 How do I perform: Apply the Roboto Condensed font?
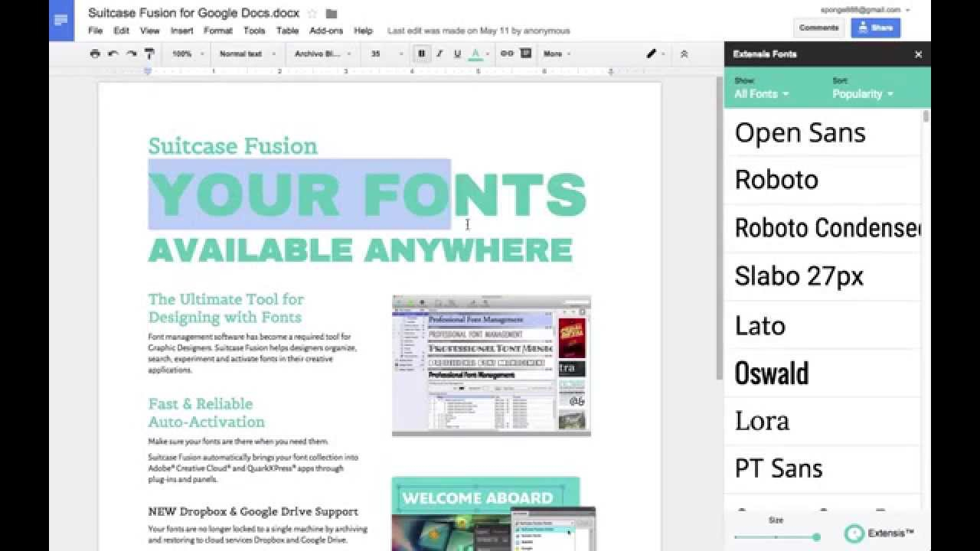(823, 228)
